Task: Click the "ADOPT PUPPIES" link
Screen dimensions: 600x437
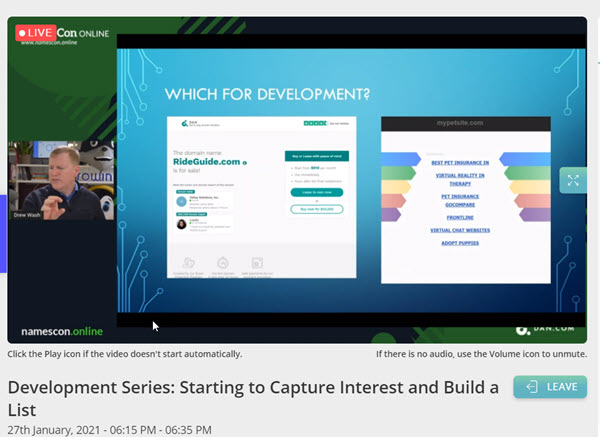Action: [460, 243]
